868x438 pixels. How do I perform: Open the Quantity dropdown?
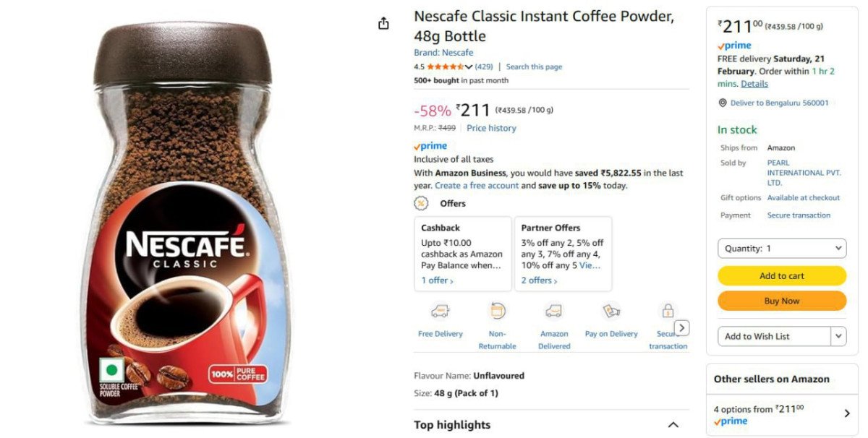(782, 248)
